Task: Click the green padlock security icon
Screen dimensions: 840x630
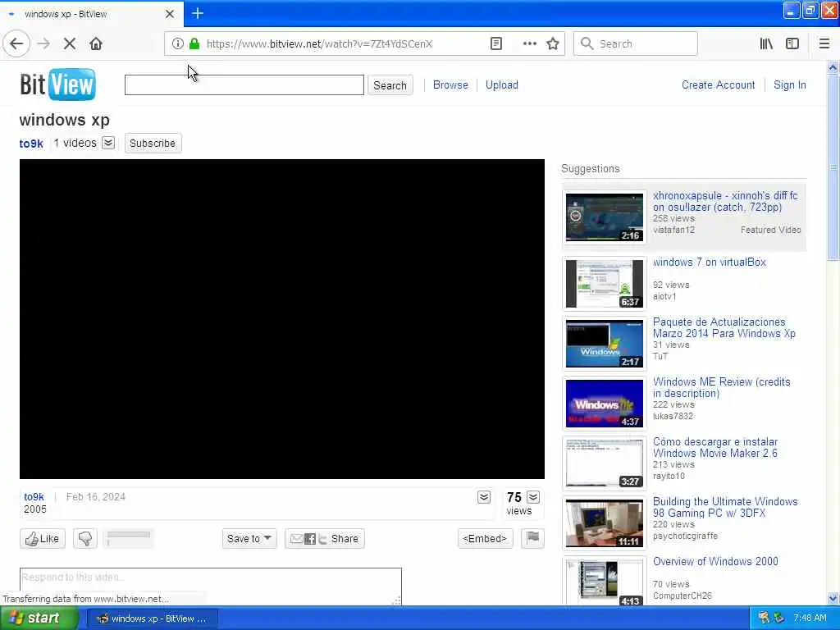Action: 194,44
